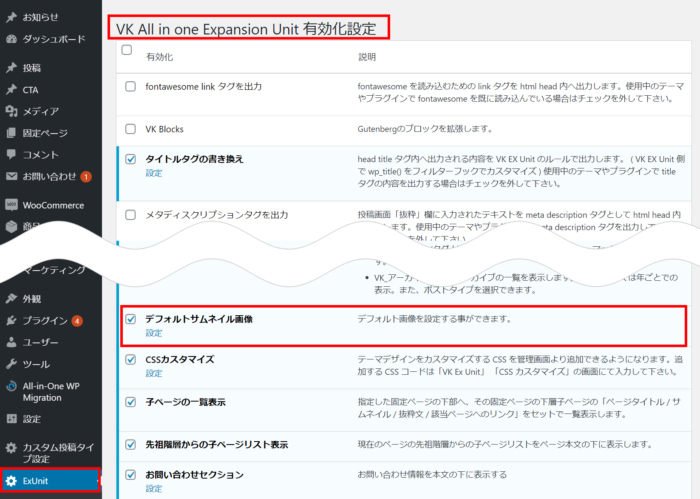Click the プラグイン plug icon

11,320
